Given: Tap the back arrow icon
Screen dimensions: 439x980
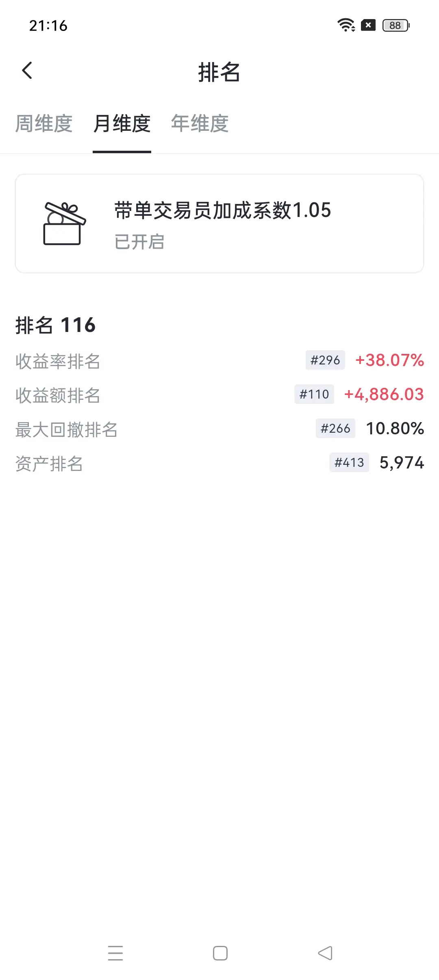Looking at the screenshot, I should point(27,71).
